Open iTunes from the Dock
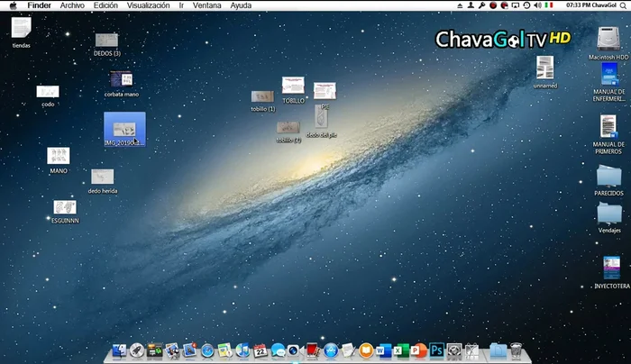631x364 pixels. tap(242, 350)
